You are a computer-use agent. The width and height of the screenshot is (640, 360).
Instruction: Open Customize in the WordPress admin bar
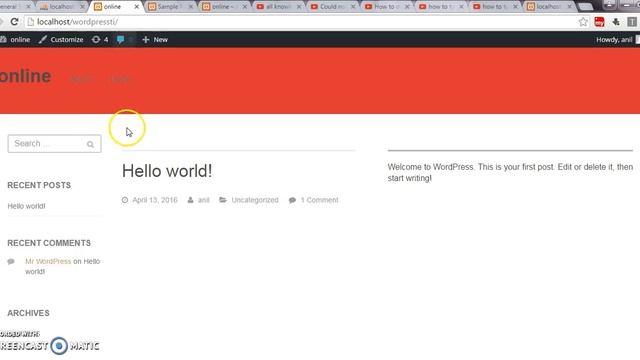coord(61,40)
